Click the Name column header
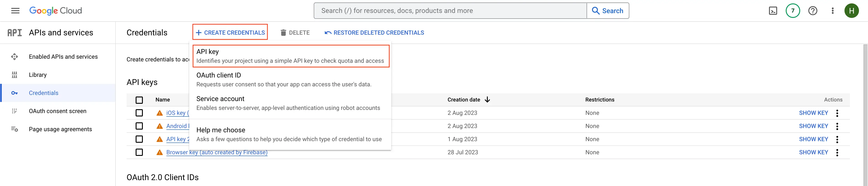 click(x=163, y=100)
